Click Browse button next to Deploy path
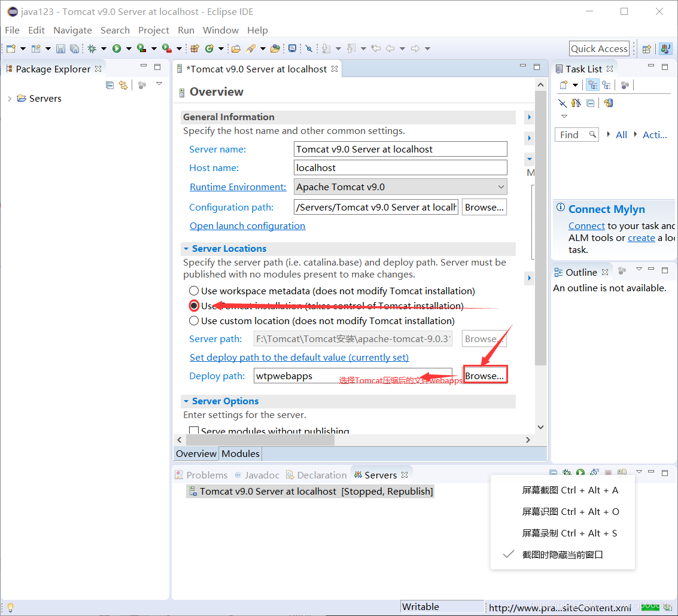Screen dimensions: 678x616 pos(484,376)
